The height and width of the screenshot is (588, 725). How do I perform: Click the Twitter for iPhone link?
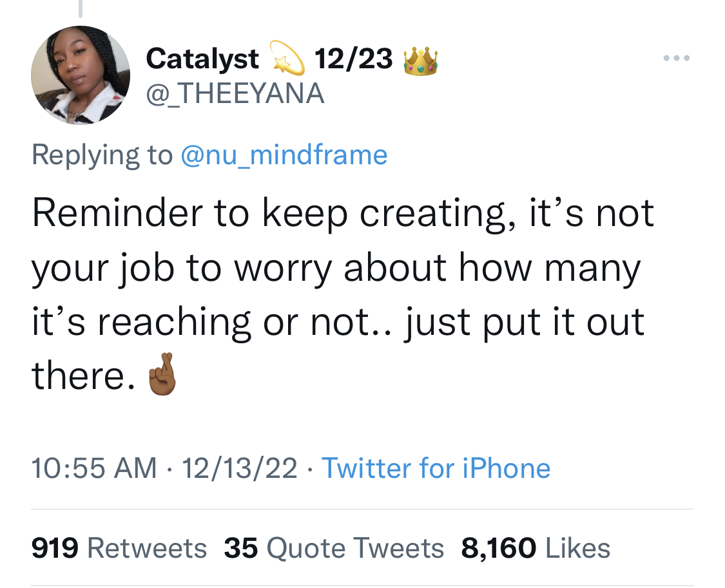pyautogui.click(x=436, y=468)
